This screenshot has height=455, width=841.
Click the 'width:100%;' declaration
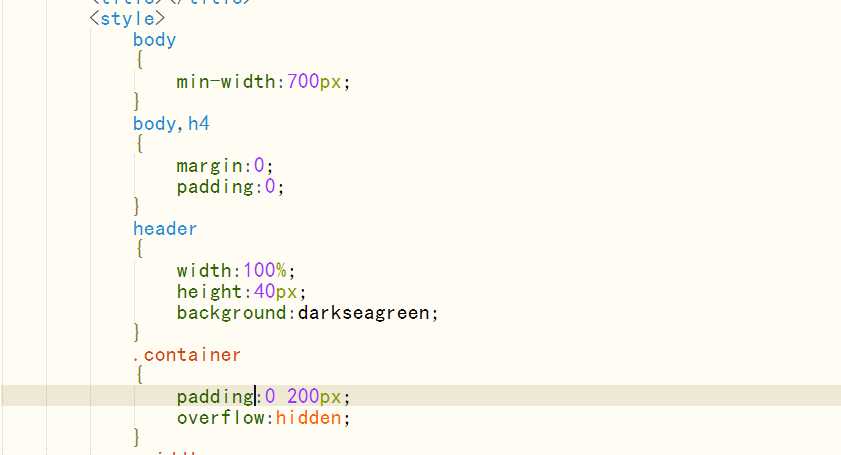235,270
